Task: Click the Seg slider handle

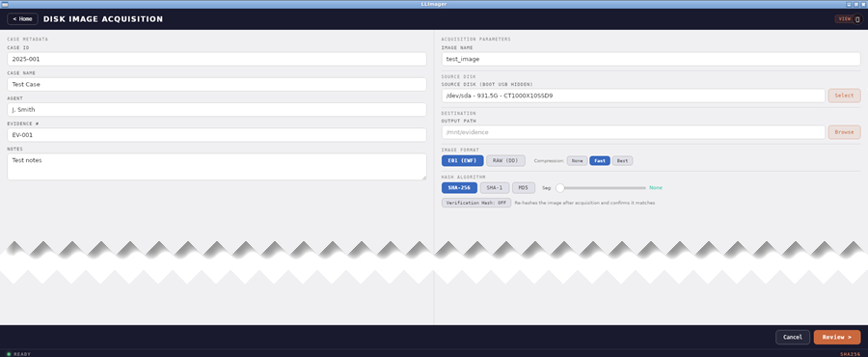Action: pyautogui.click(x=560, y=188)
